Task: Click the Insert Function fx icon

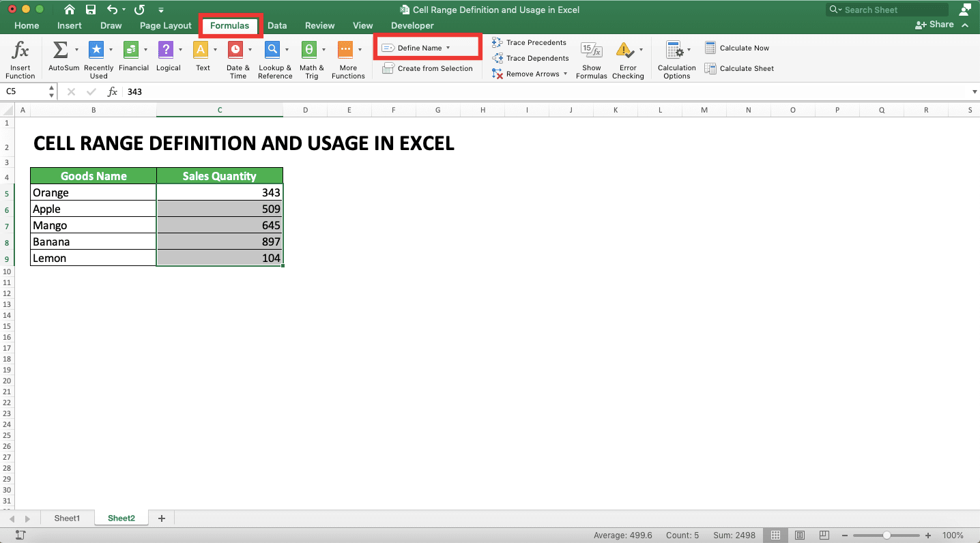Action: pyautogui.click(x=20, y=50)
